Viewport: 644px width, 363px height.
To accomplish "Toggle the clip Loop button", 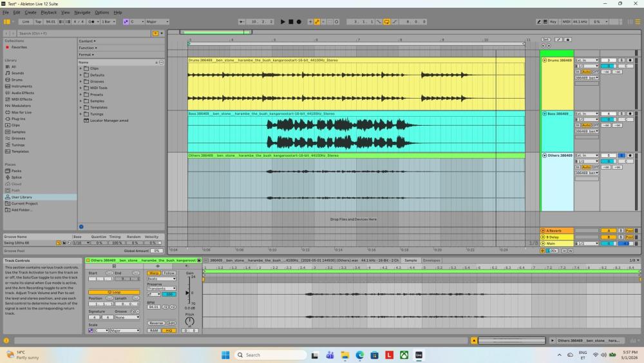I will click(x=114, y=292).
